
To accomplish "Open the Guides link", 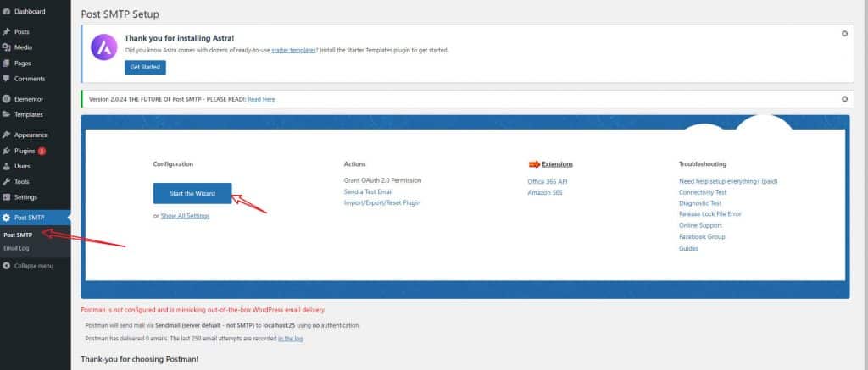I will tap(688, 248).
